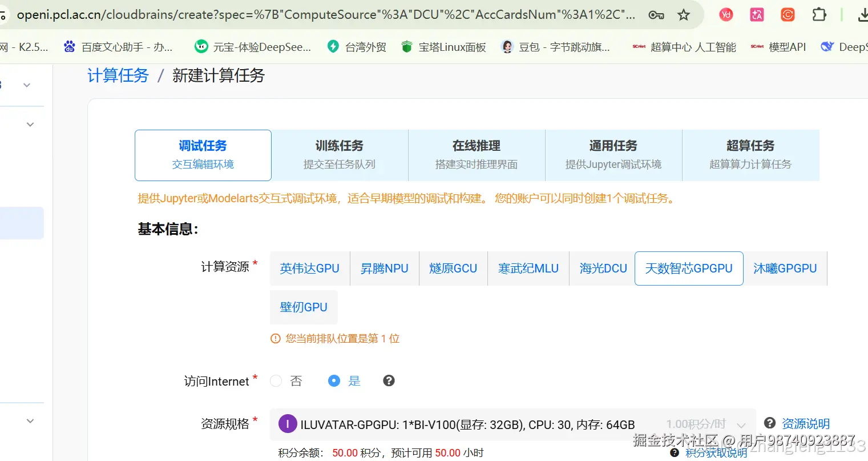Bookmark this page with the star icon

click(684, 15)
